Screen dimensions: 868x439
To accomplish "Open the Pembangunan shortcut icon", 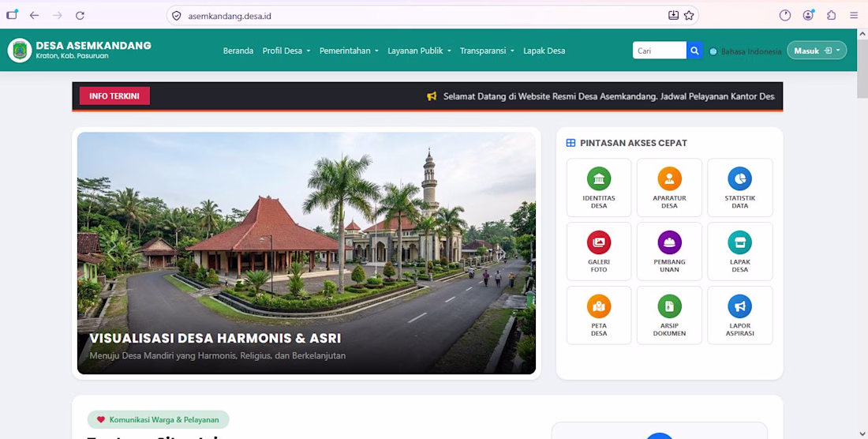I will (669, 242).
